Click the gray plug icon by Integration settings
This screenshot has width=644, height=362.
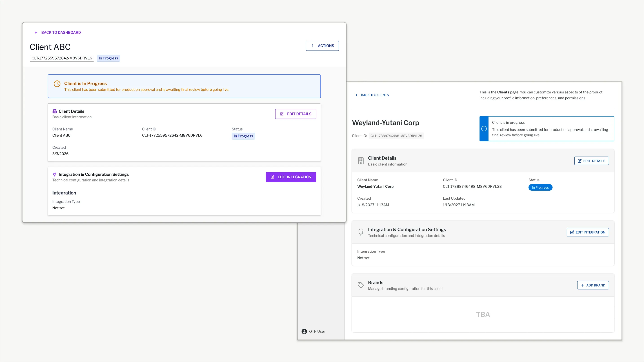(x=361, y=232)
